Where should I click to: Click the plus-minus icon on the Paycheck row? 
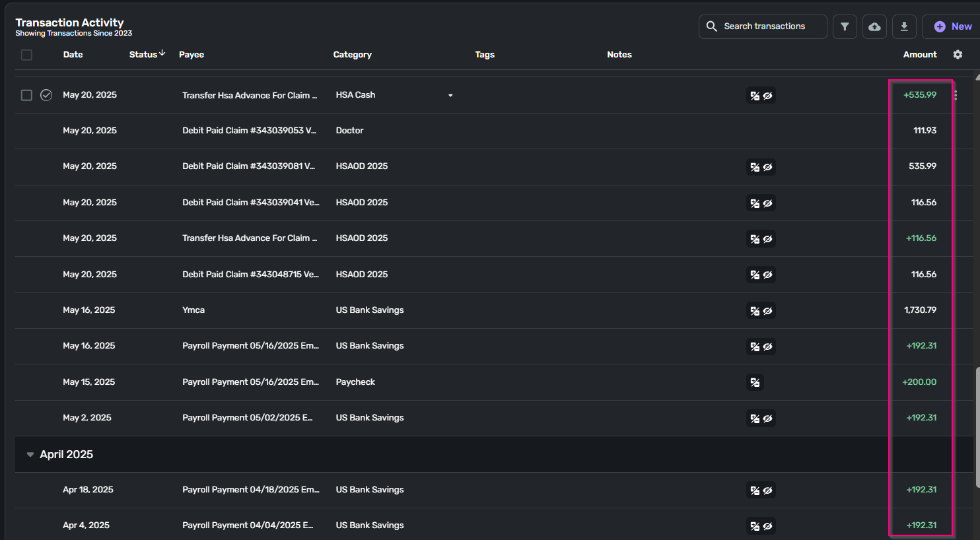coord(755,382)
